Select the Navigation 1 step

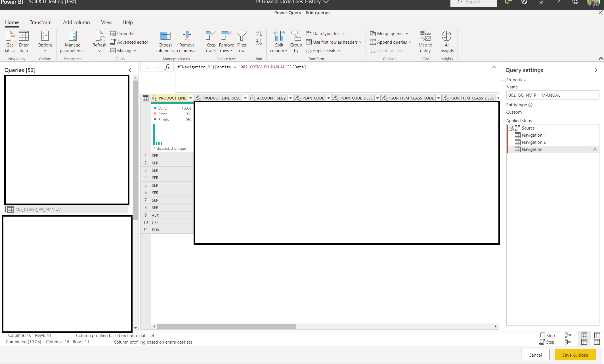[553, 135]
